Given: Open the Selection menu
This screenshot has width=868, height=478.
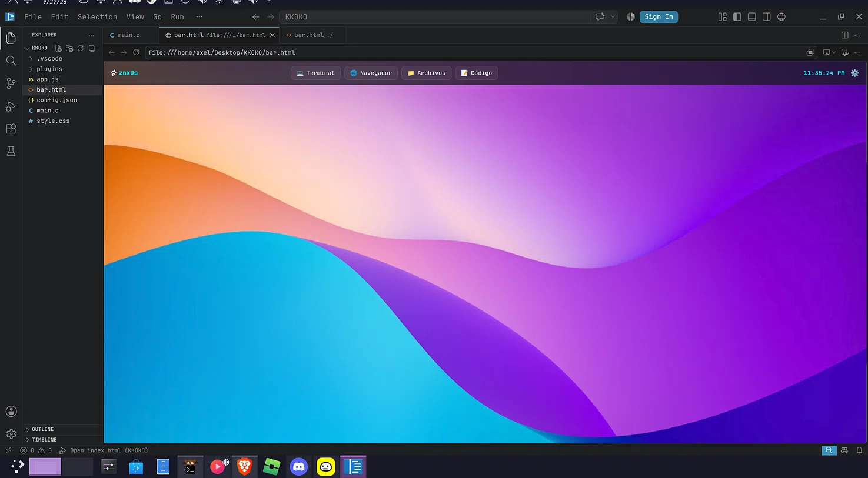Looking at the screenshot, I should pyautogui.click(x=97, y=17).
